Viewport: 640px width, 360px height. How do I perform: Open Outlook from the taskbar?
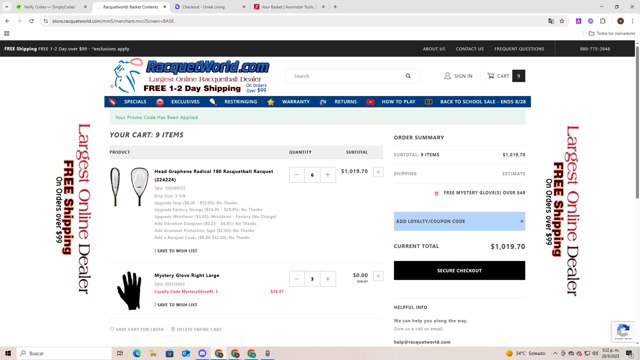click(186, 353)
